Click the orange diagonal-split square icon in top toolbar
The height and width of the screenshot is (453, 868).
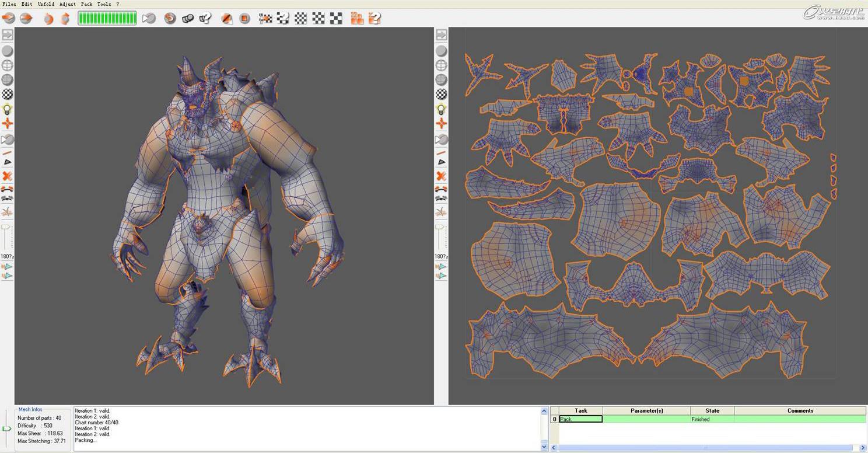click(228, 18)
